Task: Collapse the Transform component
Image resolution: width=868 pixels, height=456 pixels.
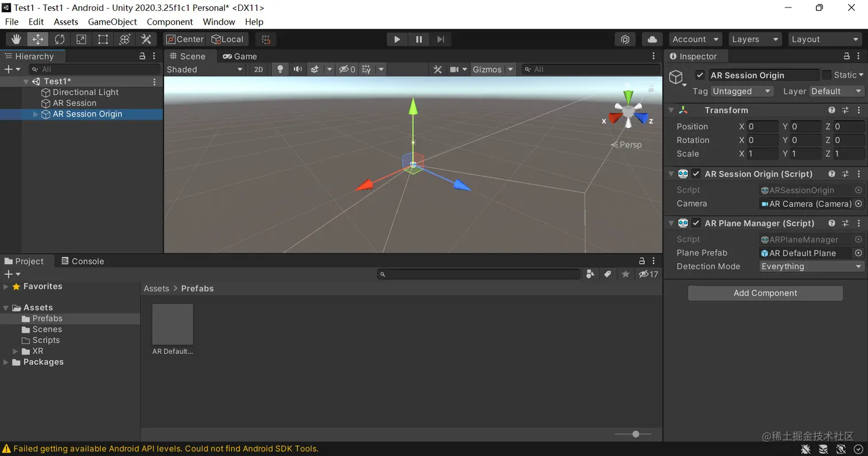Action: click(671, 110)
